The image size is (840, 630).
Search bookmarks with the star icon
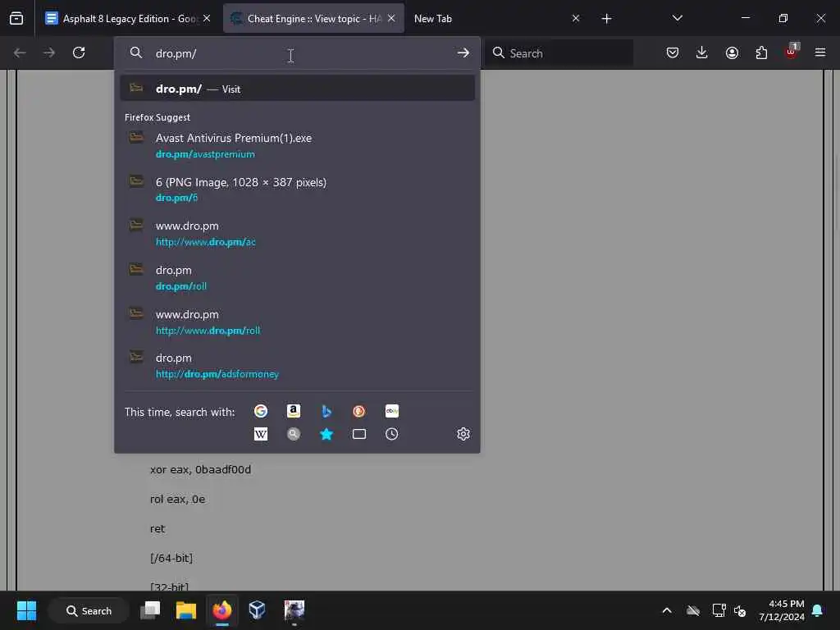click(326, 434)
